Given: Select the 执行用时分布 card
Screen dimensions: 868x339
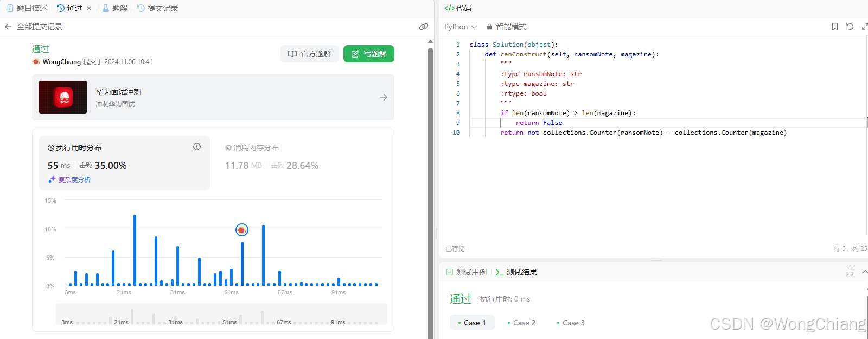Looking at the screenshot, I should click(x=124, y=163).
